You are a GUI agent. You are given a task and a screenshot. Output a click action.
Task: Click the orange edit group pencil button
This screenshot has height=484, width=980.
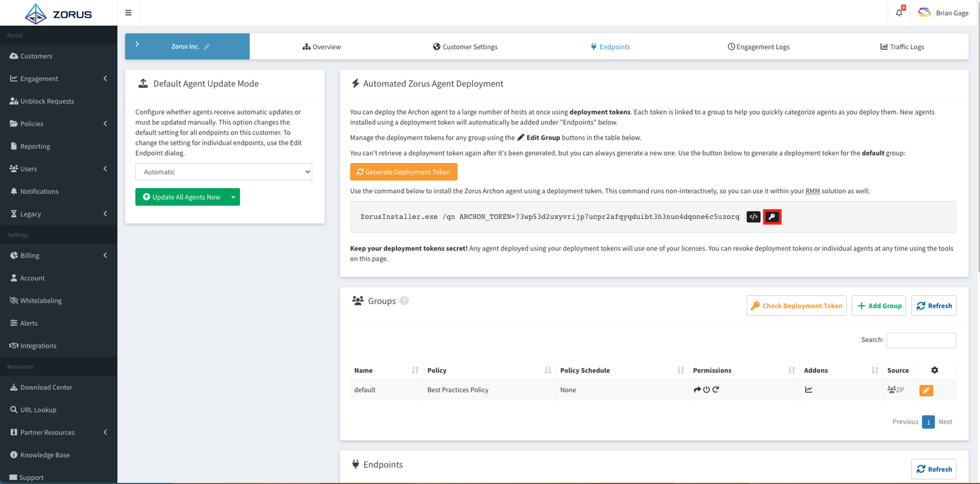(x=926, y=391)
